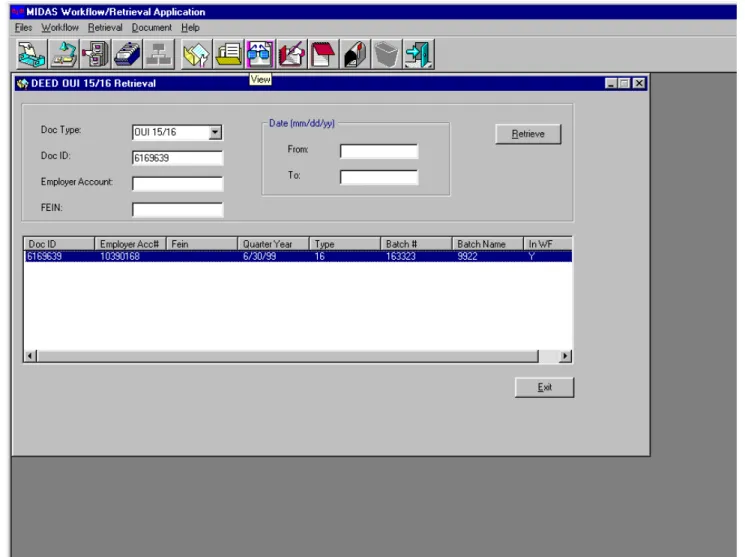This screenshot has height=557, width=745.
Task: Click the From date input field
Action: coord(379,152)
